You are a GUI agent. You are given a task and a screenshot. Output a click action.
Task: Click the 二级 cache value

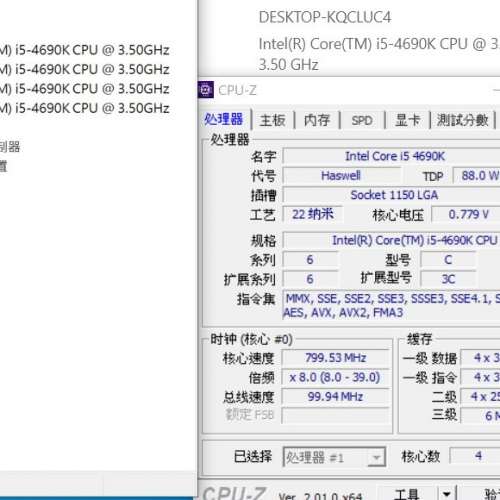pyautogui.click(x=480, y=397)
